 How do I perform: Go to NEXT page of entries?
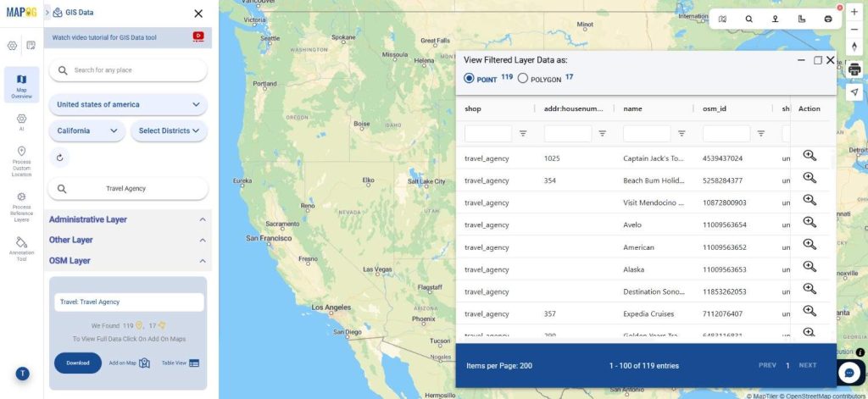coord(808,365)
